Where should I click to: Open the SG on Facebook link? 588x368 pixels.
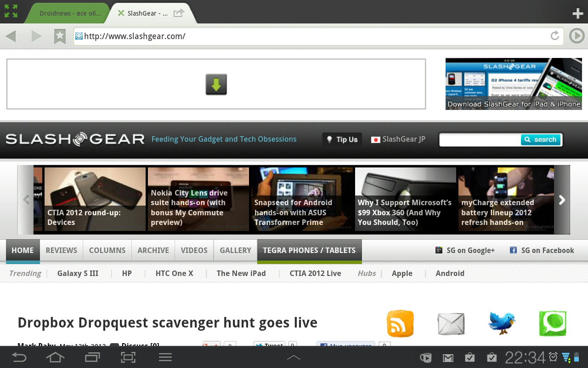[542, 251]
